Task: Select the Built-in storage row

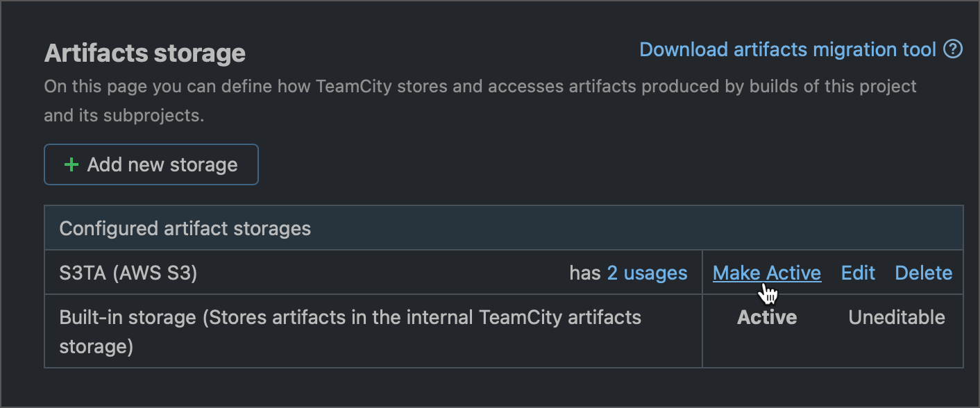Action: pos(278,317)
